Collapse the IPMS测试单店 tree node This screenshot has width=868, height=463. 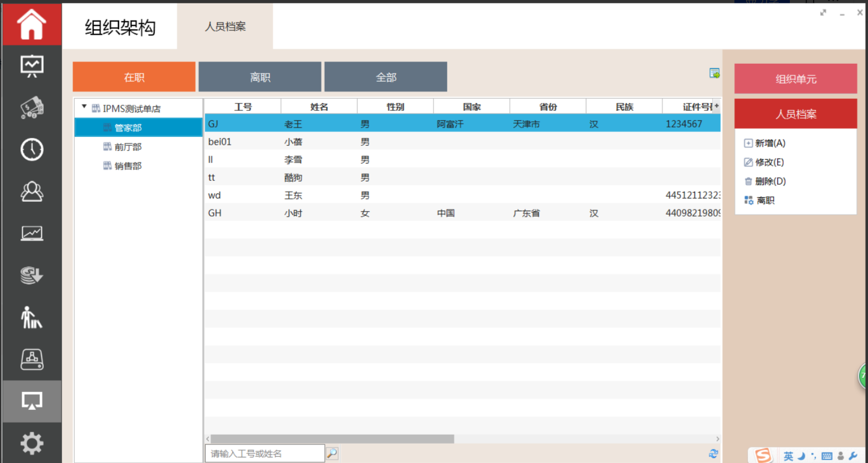pyautogui.click(x=84, y=107)
